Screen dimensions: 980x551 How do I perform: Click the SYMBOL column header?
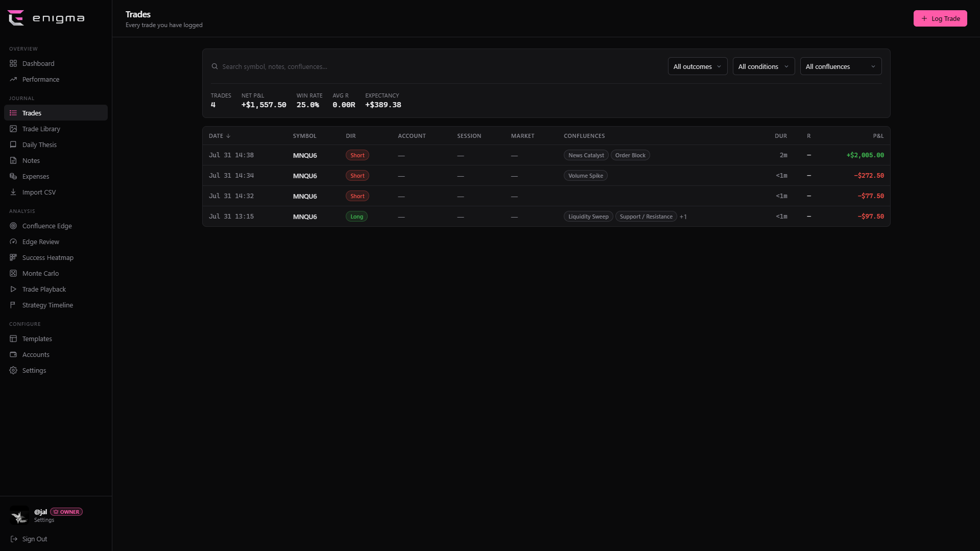point(304,136)
